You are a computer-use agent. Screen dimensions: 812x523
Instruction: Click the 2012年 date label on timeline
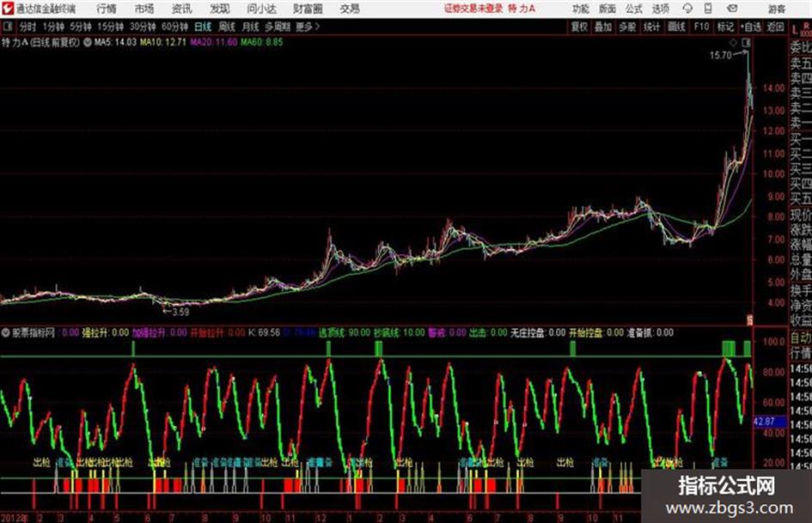15,518
